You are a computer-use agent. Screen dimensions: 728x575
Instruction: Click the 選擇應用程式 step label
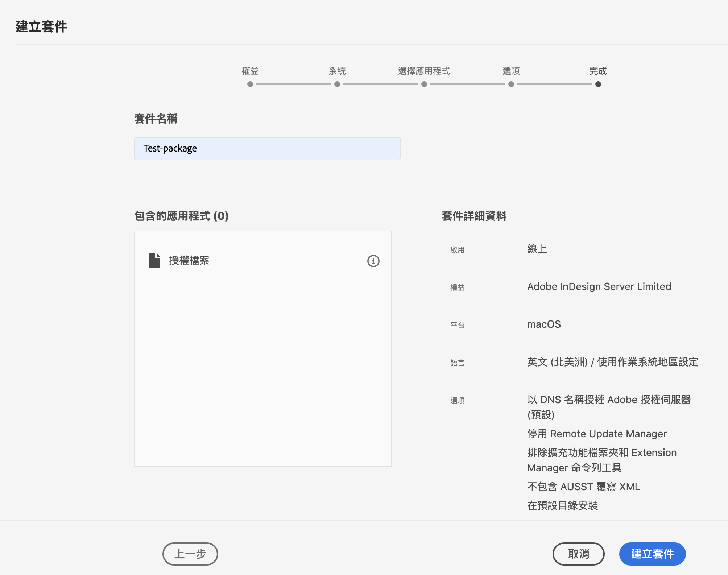coord(424,71)
